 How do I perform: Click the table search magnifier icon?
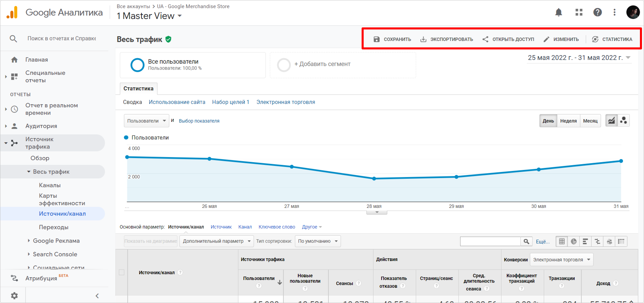pyautogui.click(x=526, y=241)
